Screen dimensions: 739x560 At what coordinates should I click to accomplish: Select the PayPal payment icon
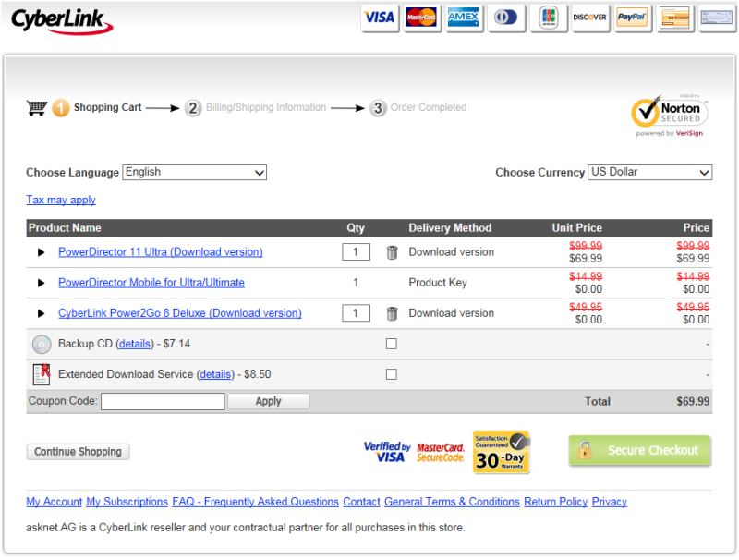coord(632,18)
